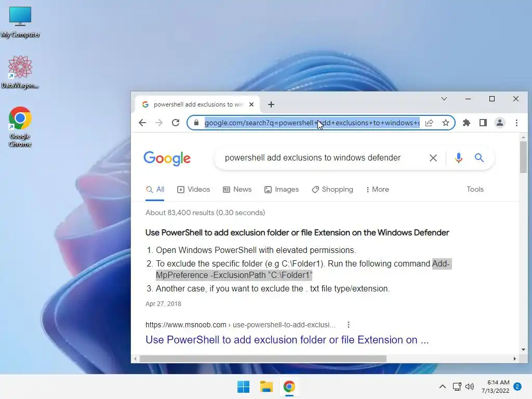Click the featured snippet heading text
The height and width of the screenshot is (399, 532).
pos(297,233)
